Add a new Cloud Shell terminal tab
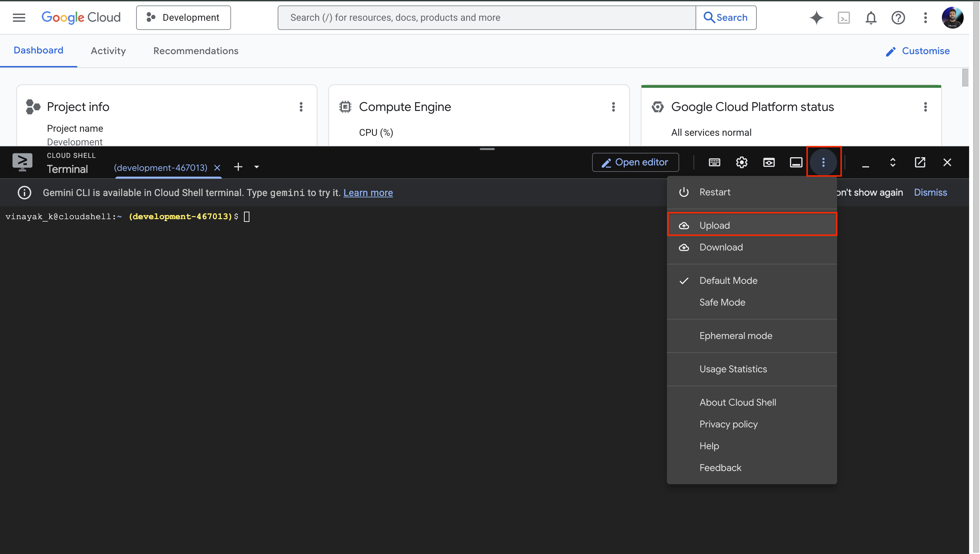Viewport: 980px width, 554px height. click(x=238, y=167)
